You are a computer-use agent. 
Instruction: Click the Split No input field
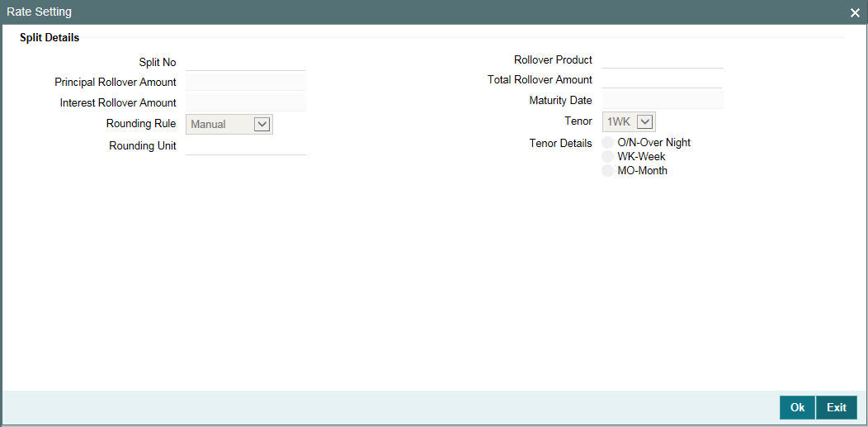246,63
